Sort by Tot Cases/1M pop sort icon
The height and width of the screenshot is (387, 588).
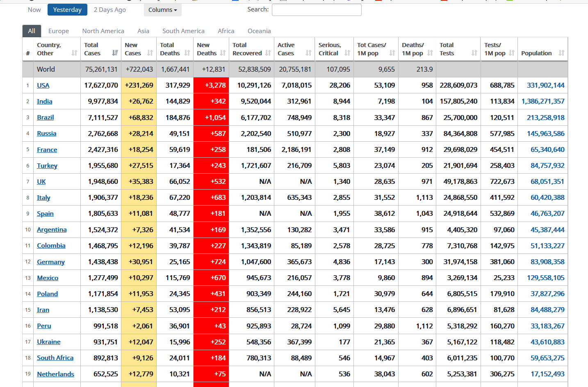point(392,53)
